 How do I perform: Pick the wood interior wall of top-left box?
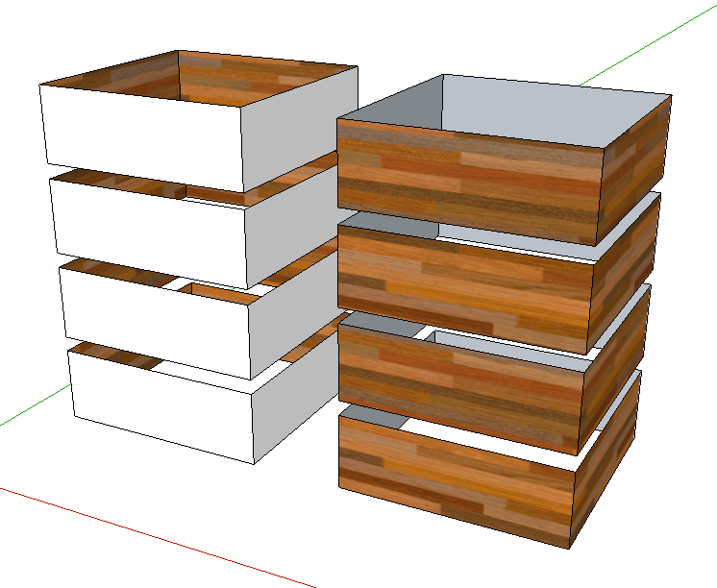260,77
